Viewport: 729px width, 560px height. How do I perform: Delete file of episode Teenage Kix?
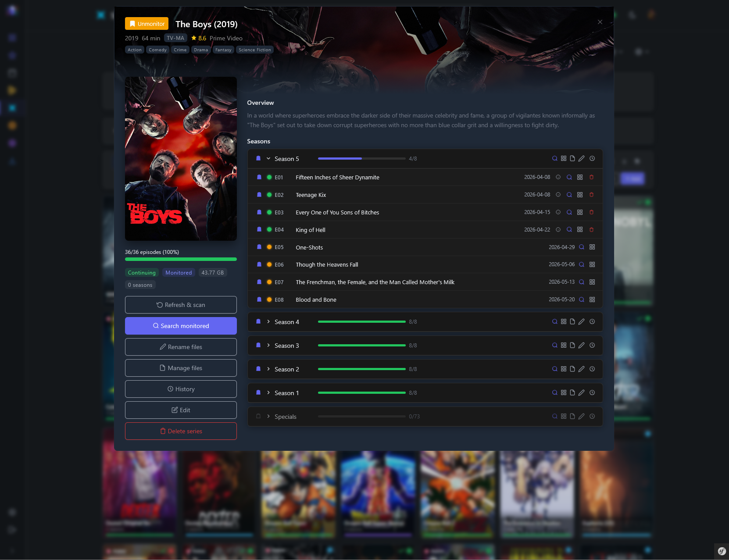pos(591,195)
